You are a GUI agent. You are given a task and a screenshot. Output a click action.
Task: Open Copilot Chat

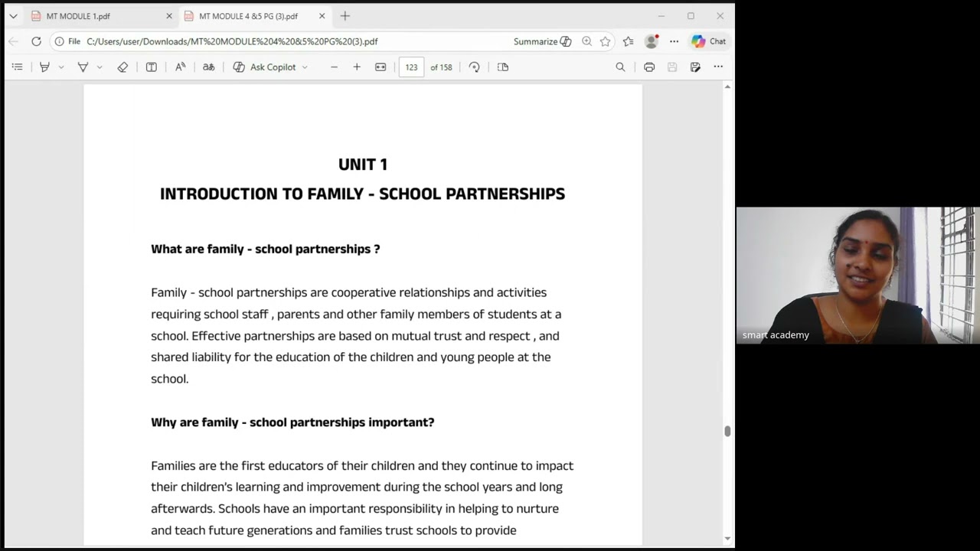[709, 41]
